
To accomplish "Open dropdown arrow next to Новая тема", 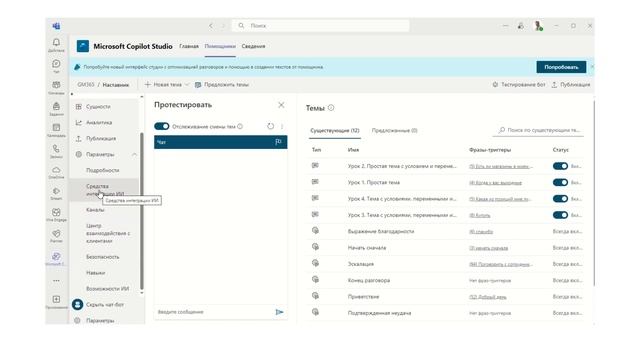I will pos(187,84).
